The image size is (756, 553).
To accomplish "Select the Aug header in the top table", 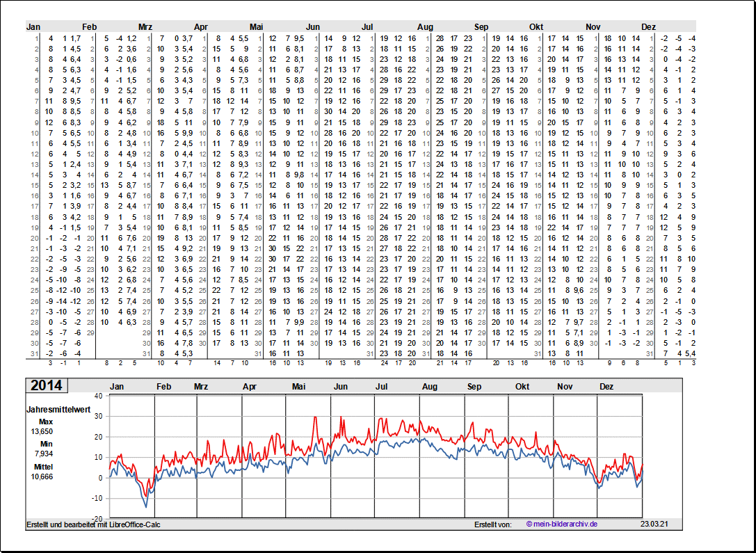I will coord(424,26).
